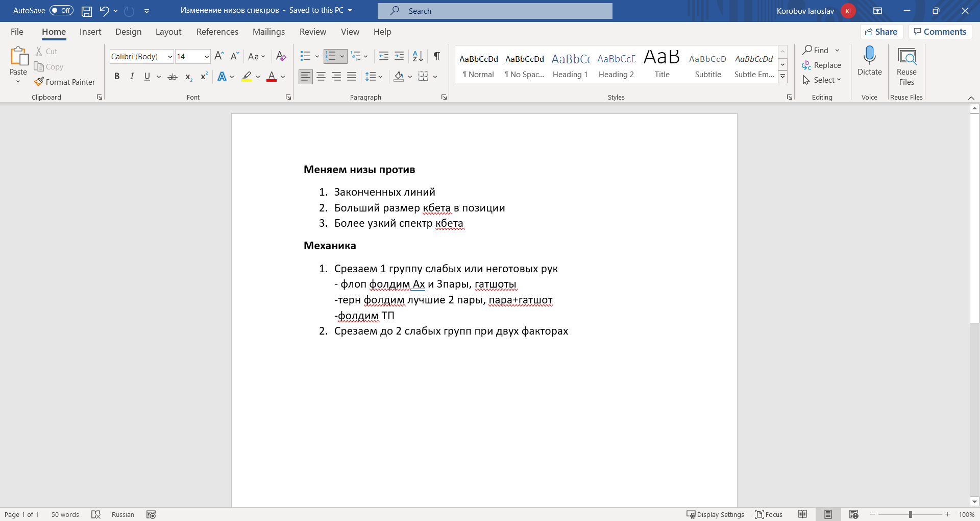Toggle italic formatting
Image resolution: width=980 pixels, height=521 pixels.
132,77
